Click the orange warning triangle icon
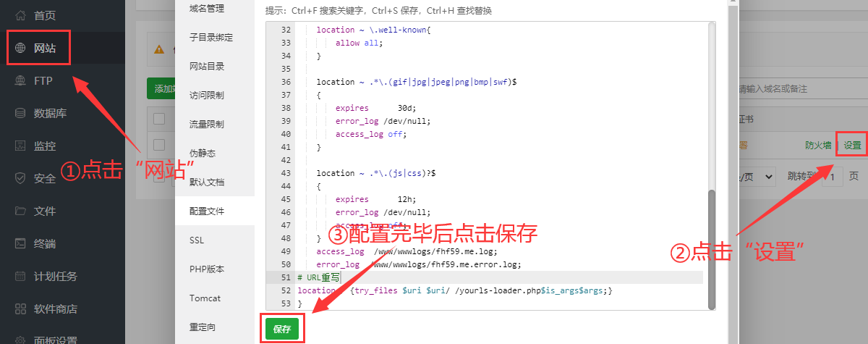This screenshot has width=868, height=344. tap(158, 50)
